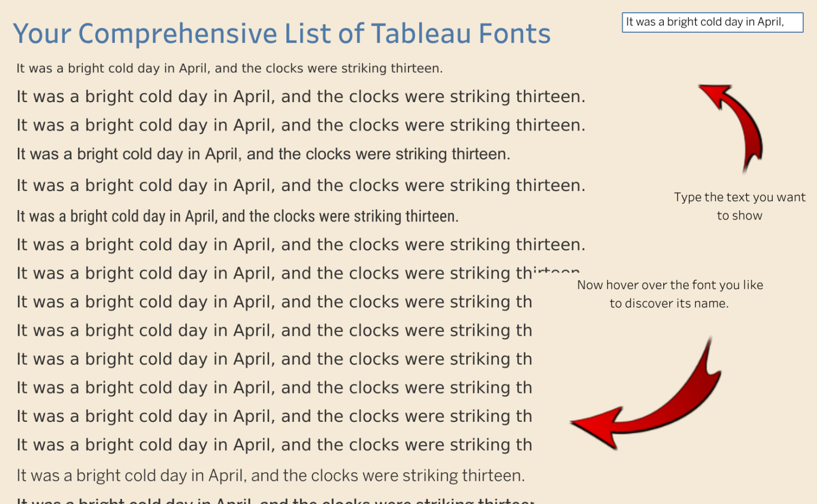The width and height of the screenshot is (817, 504).
Task: Select the 'Your Comprehensive List of Tableau Fonts' title
Action: click(281, 34)
